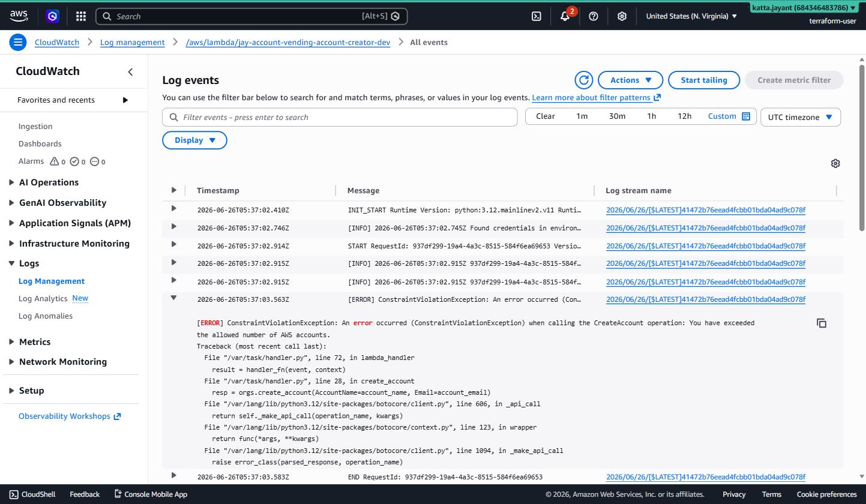Open notifications bell

(565, 16)
